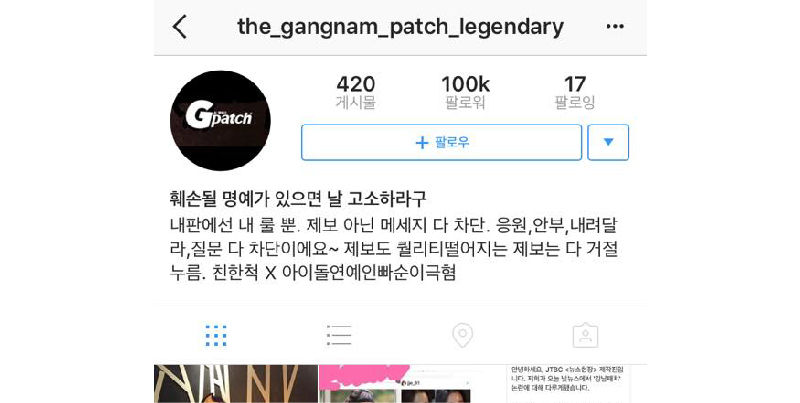
Task: Switch to the grid view tab
Action: (x=216, y=336)
